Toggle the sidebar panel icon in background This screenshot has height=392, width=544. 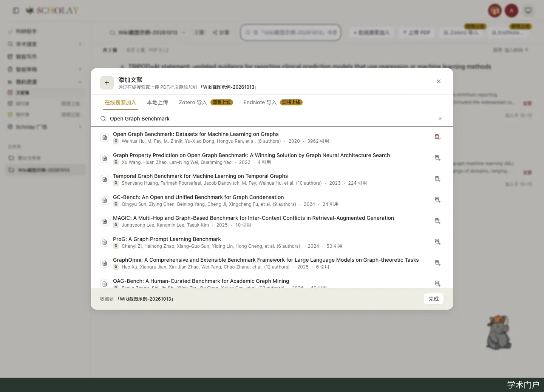pyautogui.click(x=16, y=11)
